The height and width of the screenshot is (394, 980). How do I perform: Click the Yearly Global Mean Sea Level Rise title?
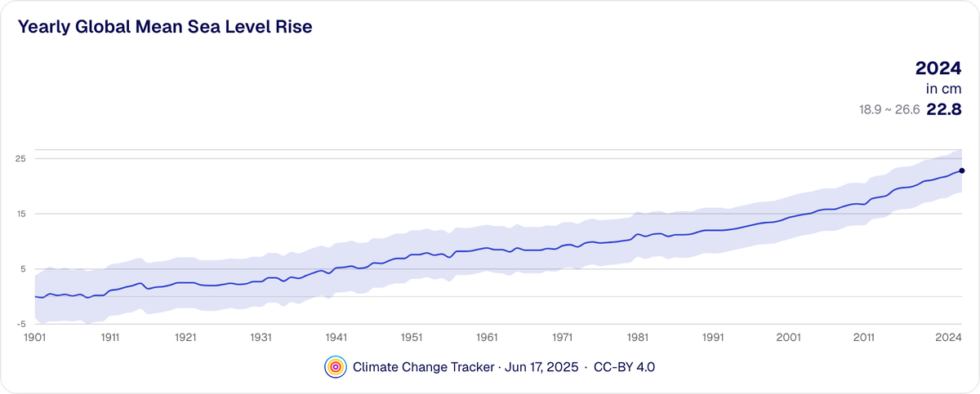[x=165, y=27]
